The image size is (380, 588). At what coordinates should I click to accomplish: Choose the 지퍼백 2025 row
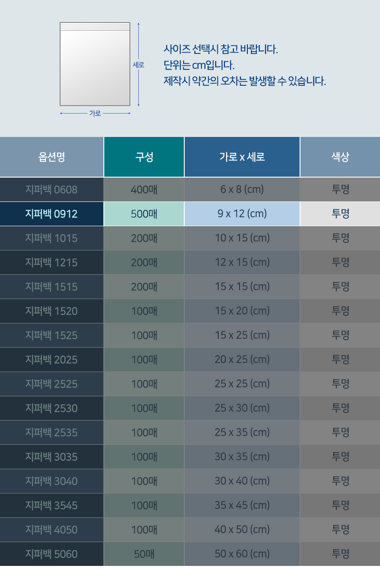click(52, 360)
